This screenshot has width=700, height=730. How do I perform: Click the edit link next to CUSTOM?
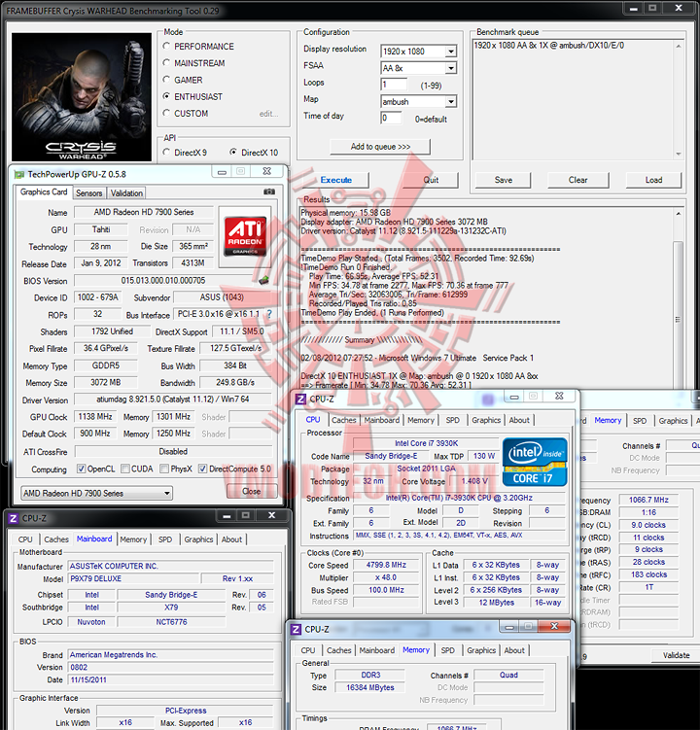268,114
